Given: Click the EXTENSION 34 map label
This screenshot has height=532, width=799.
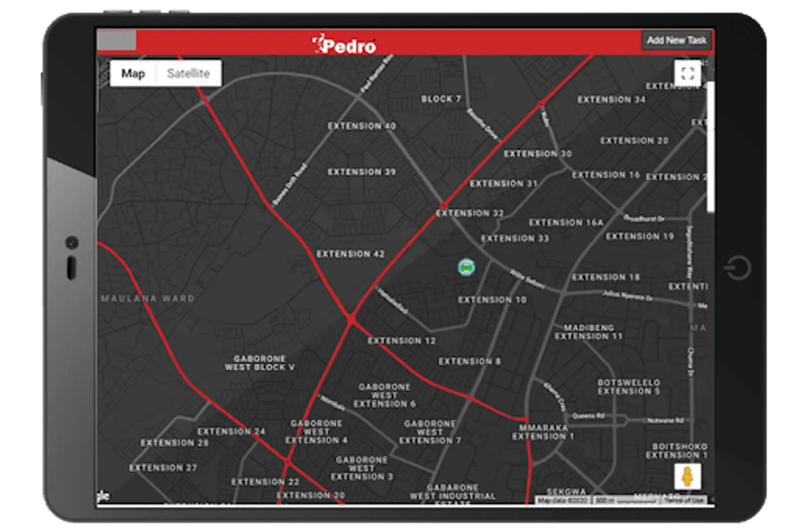Looking at the screenshot, I should [612, 99].
